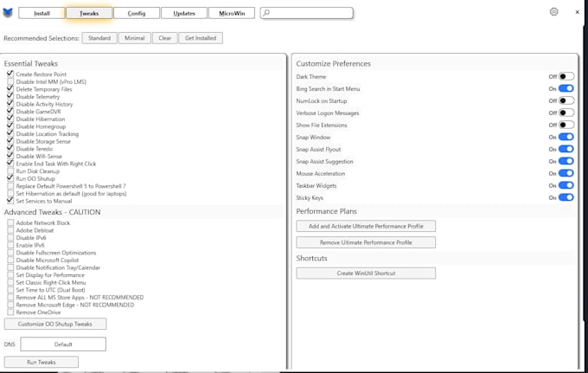Toggle Disable Telemetry checkbox

10,96
